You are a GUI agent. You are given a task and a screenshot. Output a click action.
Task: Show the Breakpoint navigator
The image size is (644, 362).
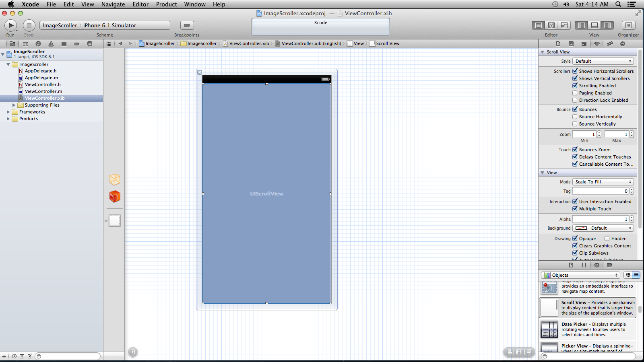click(x=77, y=43)
